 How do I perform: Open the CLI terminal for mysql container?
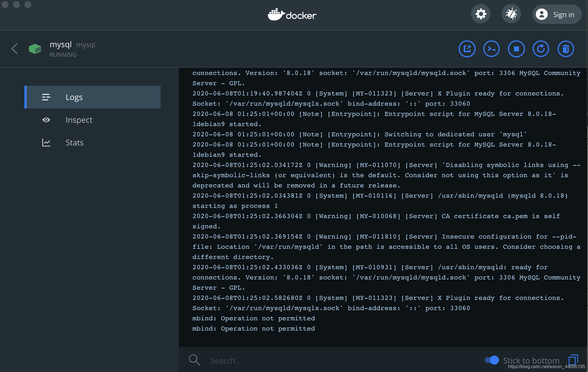(x=492, y=49)
